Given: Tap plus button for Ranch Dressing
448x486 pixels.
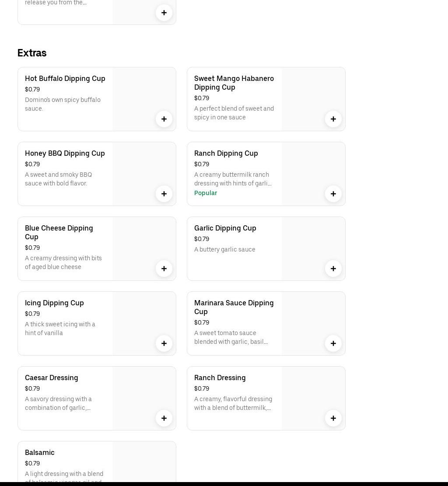Looking at the screenshot, I should [x=333, y=418].
